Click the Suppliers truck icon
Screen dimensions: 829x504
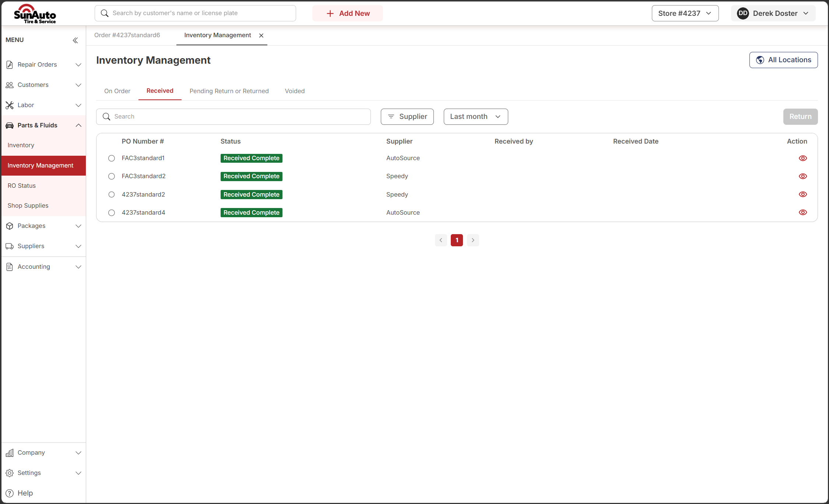click(x=10, y=246)
